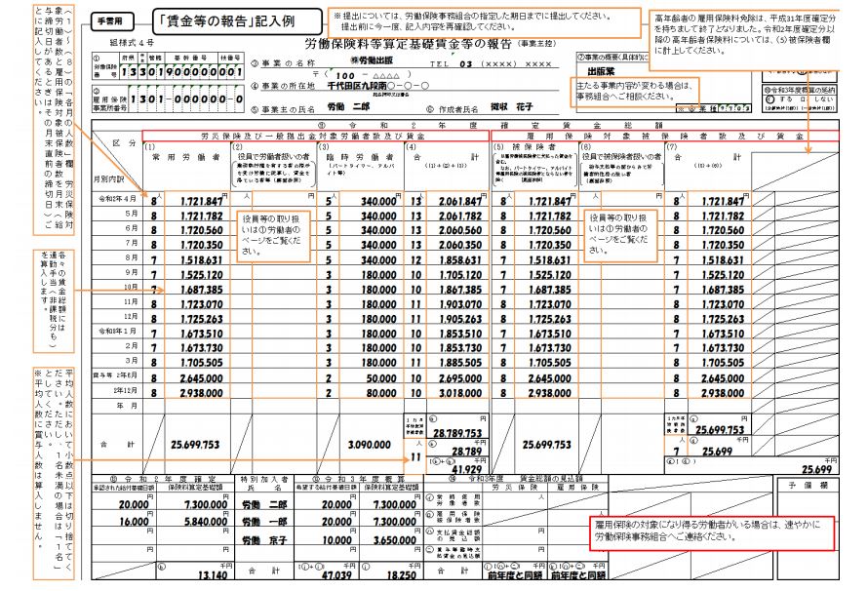868x591 pixels.
Task: Click the 令和2年4月 row label
Action: click(x=117, y=199)
